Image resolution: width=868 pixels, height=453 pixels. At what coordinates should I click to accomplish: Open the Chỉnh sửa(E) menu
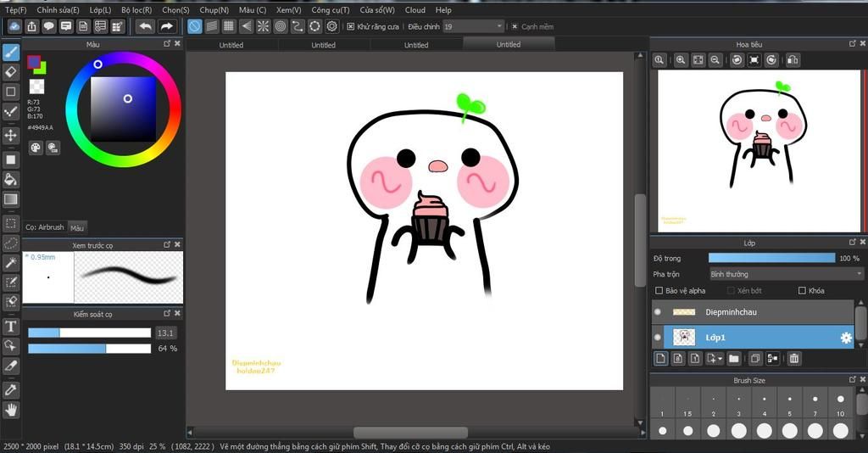pos(58,10)
